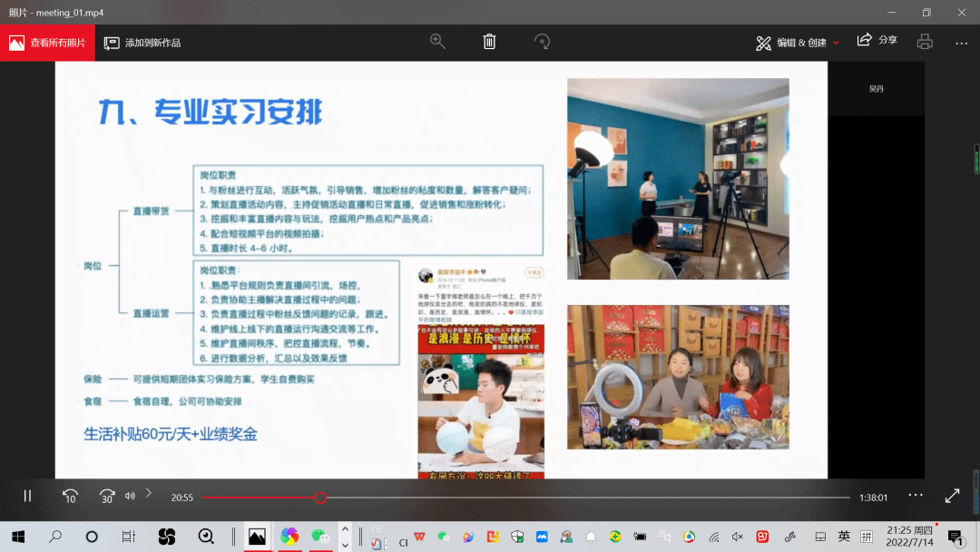Screen dimensions: 980x552
Task: Open more playback options ellipsis
Action: tap(916, 495)
